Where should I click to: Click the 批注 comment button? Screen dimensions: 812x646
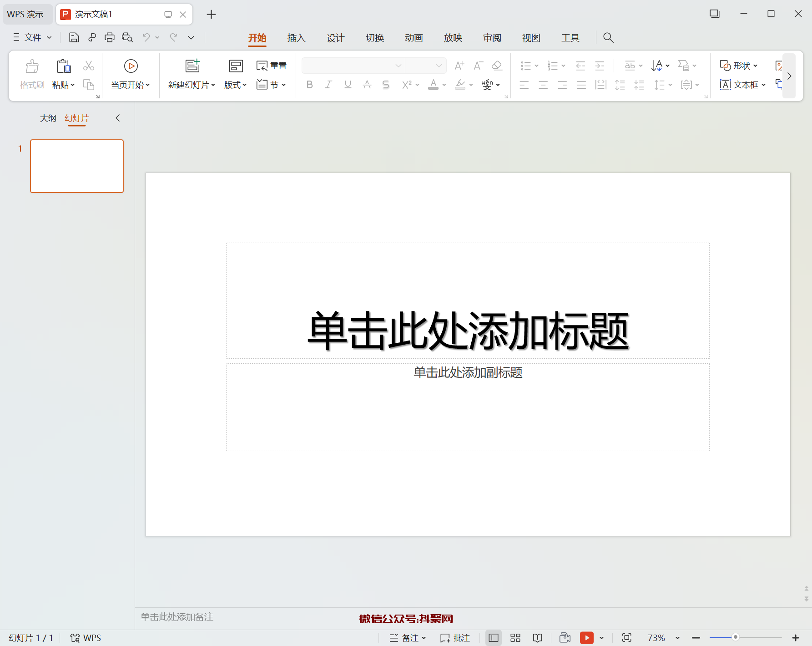click(455, 638)
